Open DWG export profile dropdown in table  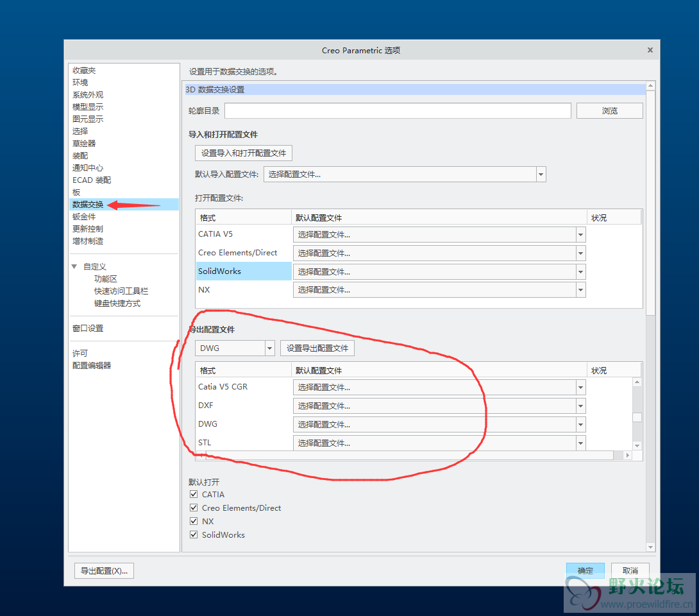[x=580, y=425]
